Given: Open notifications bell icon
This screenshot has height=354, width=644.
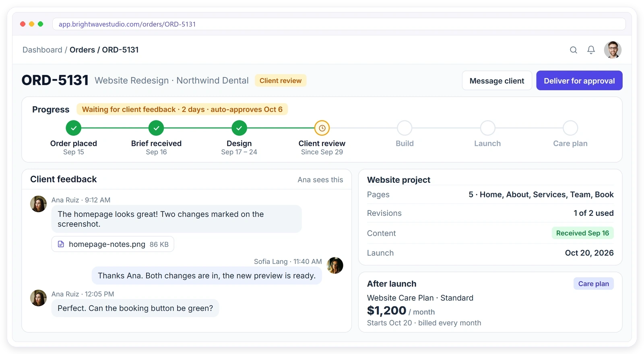Looking at the screenshot, I should pos(591,50).
